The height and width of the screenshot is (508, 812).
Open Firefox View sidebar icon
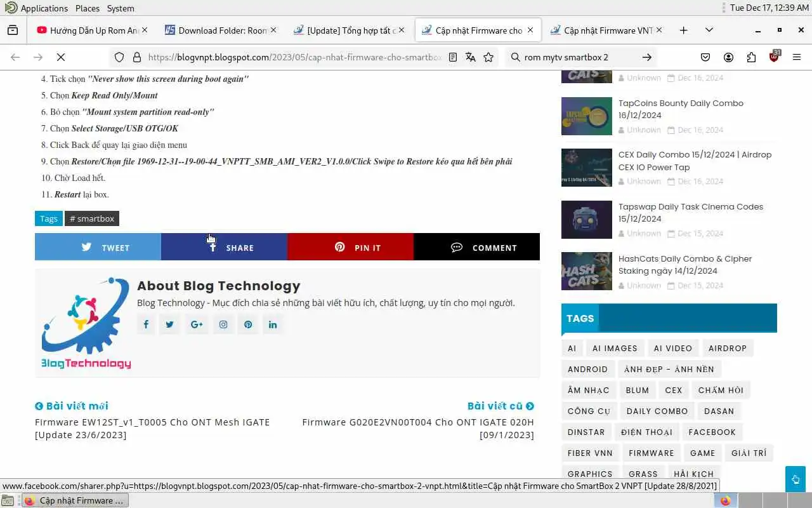point(13,30)
